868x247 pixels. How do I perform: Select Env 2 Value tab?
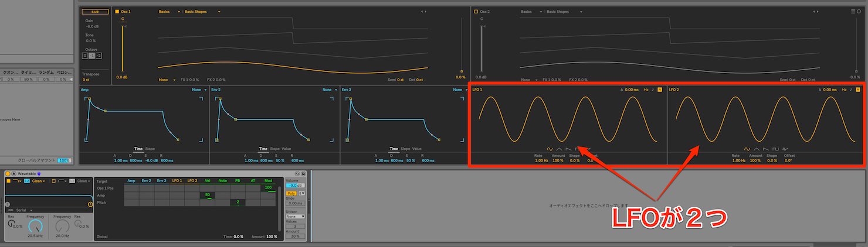point(286,149)
